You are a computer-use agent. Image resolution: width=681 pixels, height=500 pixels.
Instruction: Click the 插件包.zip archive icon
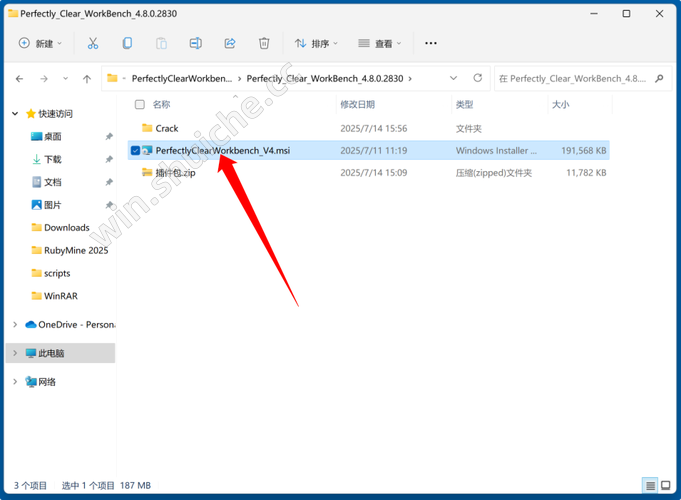(147, 172)
